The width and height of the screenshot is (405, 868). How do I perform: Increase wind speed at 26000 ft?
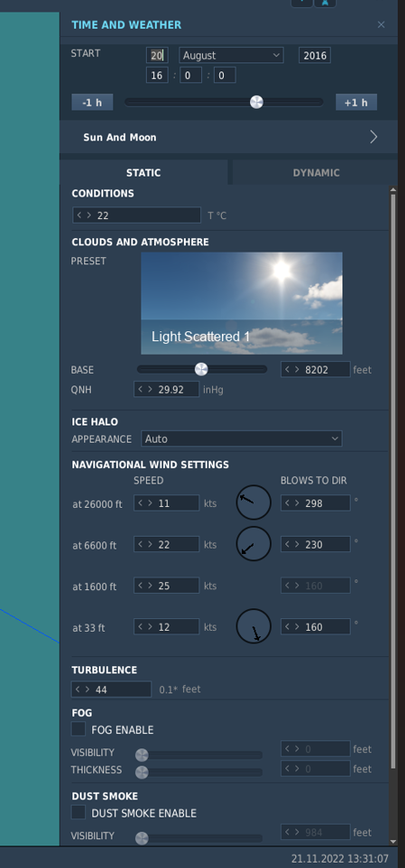tap(150, 503)
